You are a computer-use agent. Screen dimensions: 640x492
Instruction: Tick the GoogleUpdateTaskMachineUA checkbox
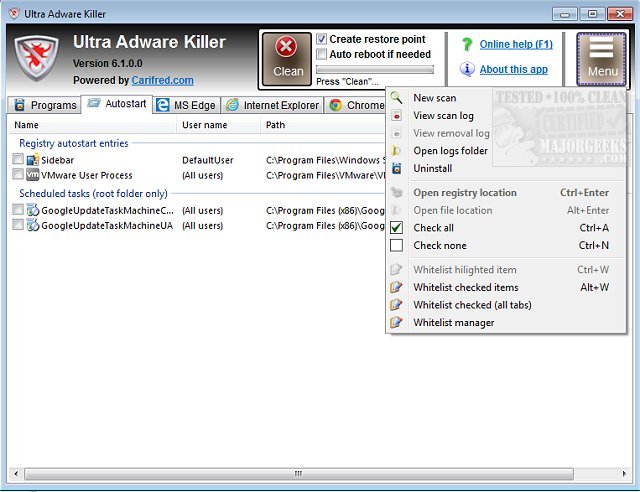tap(18, 225)
